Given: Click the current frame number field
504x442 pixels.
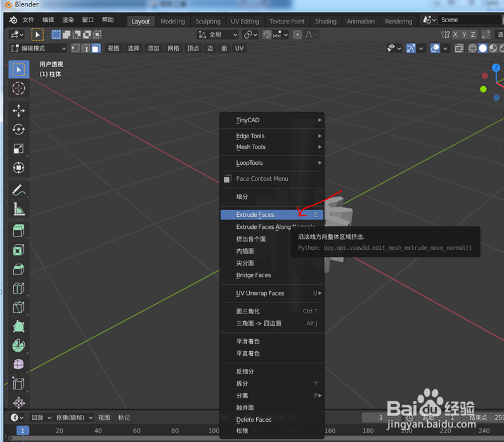Looking at the screenshot, I should click(x=381, y=417).
